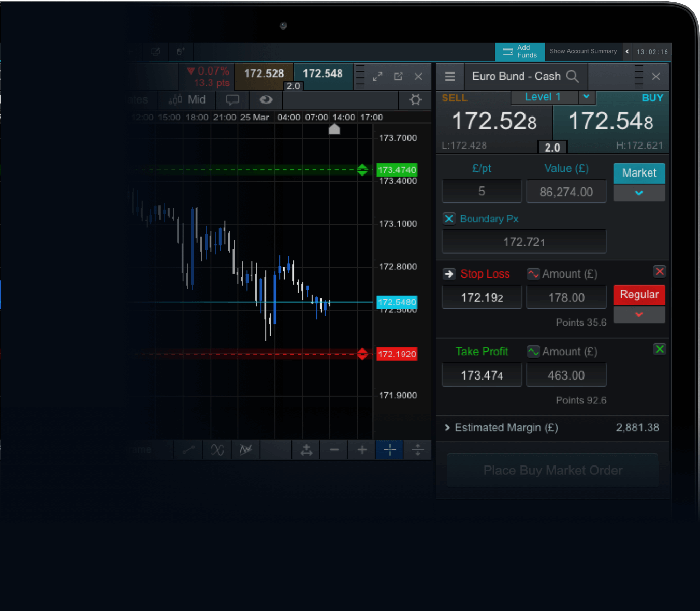Open the chart settings gear icon
700x611 pixels.
pyautogui.click(x=415, y=100)
